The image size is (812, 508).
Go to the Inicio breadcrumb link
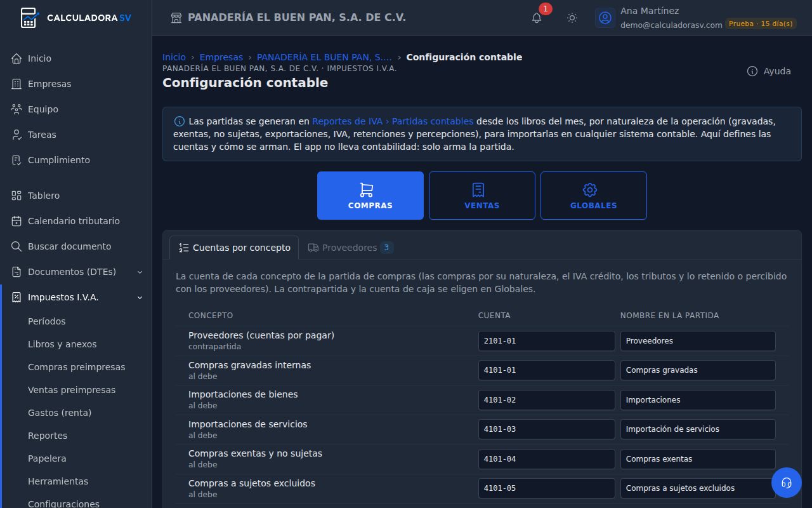[x=174, y=57]
